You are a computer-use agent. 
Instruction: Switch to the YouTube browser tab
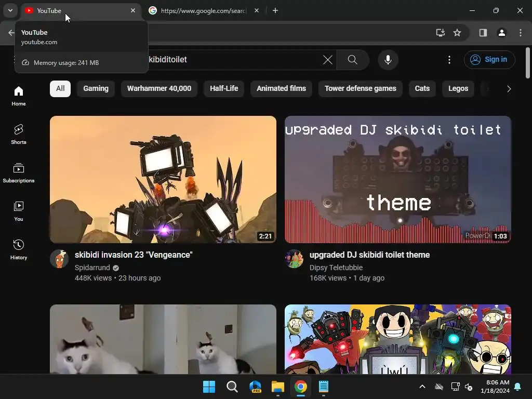pyautogui.click(x=81, y=11)
